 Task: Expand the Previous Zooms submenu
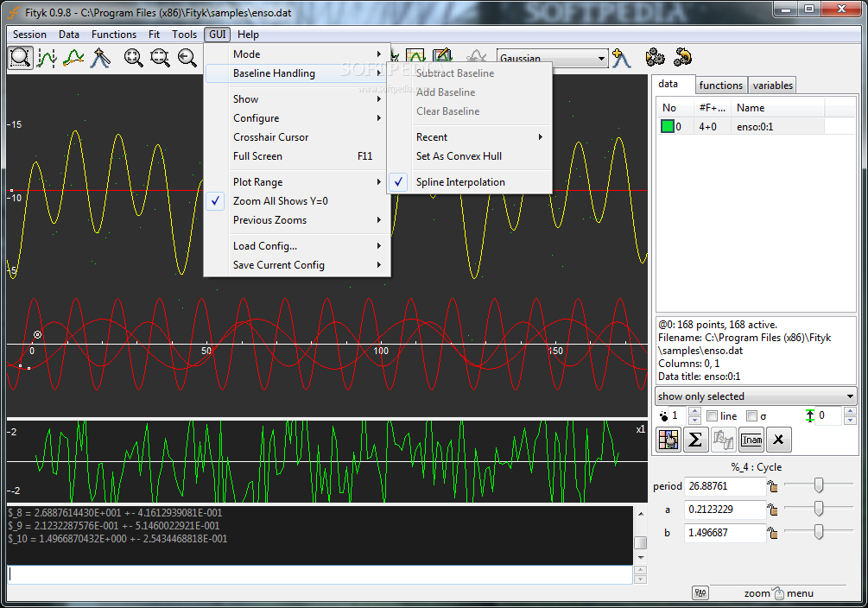(x=297, y=220)
